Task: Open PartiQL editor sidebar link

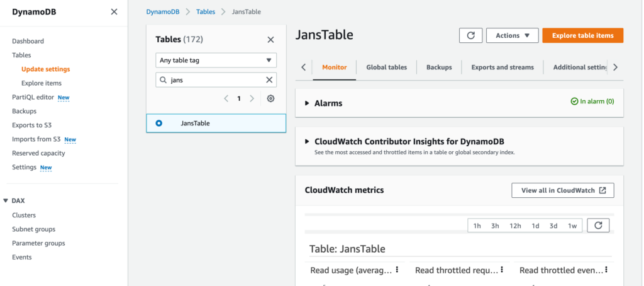Action: point(33,97)
